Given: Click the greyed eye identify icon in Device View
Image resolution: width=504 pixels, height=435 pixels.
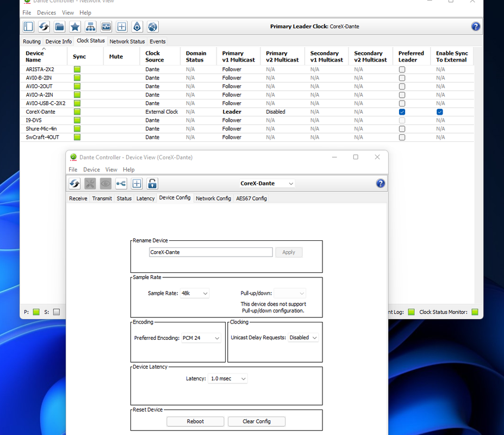Looking at the screenshot, I should pos(105,184).
